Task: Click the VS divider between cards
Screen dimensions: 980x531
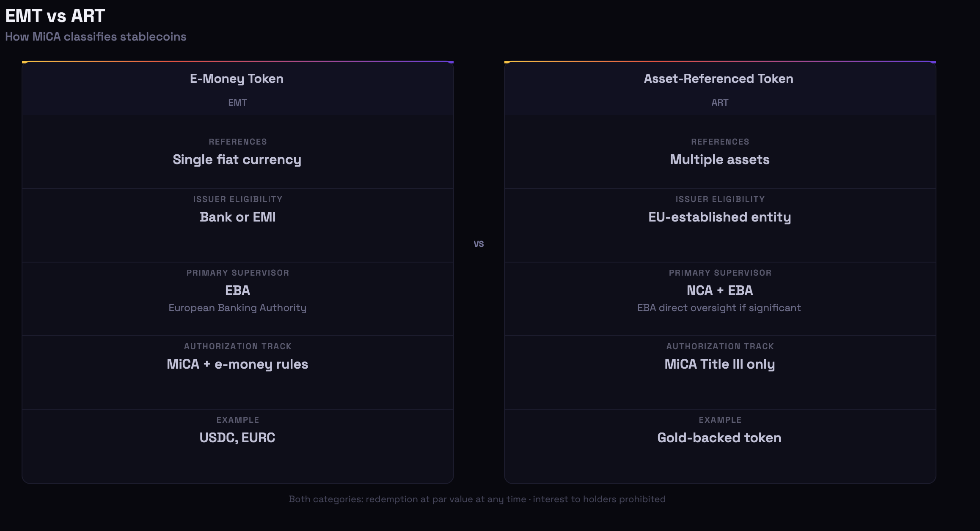Action: (x=479, y=244)
